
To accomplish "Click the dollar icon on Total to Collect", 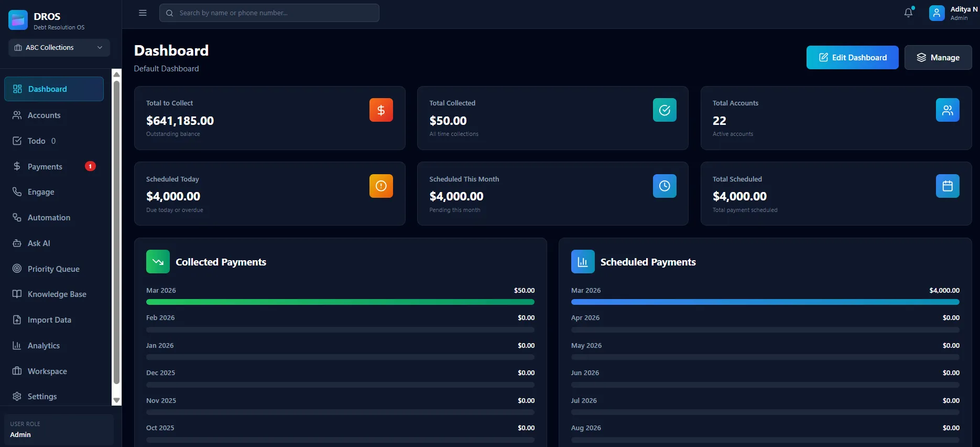I will click(x=381, y=110).
